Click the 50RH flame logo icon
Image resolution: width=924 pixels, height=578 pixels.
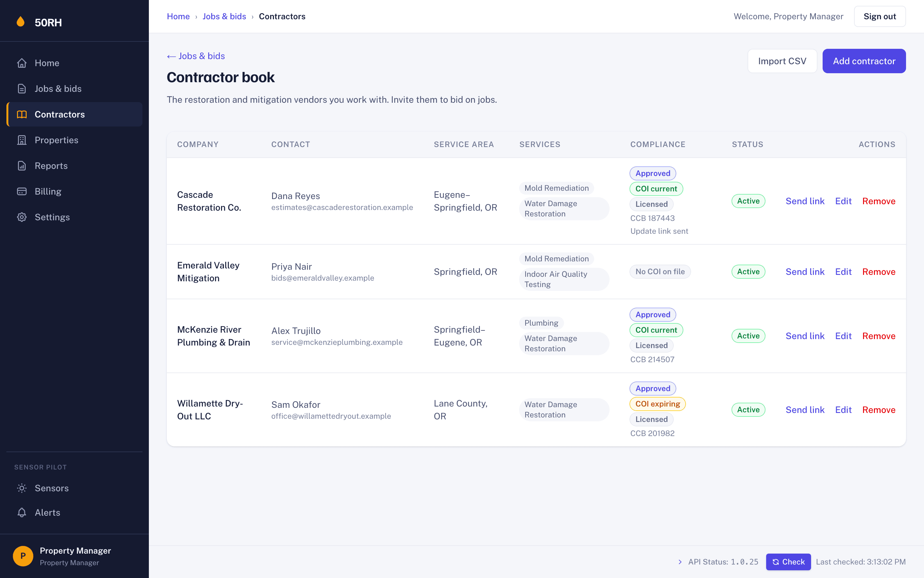coord(21,22)
